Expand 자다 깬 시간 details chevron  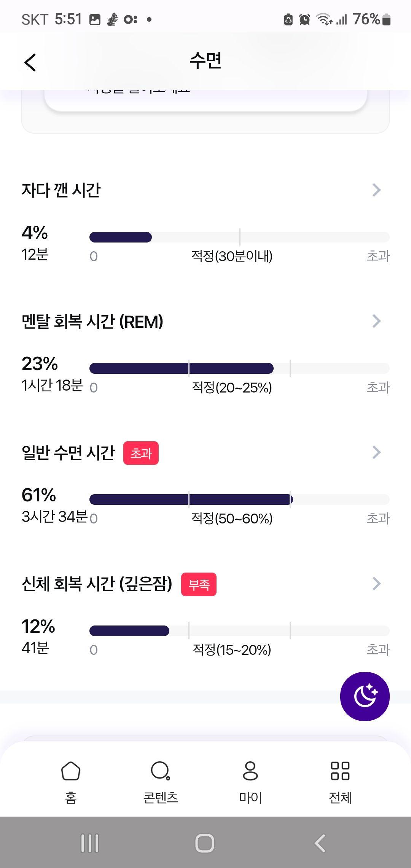tap(376, 190)
